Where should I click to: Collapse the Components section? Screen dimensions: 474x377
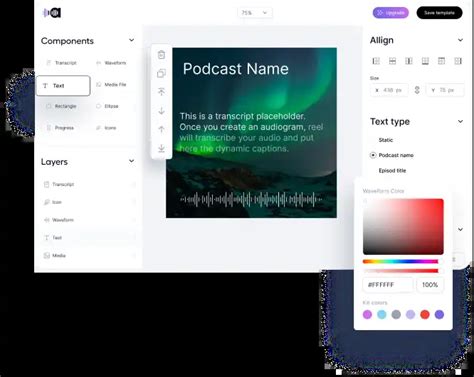[132, 40]
